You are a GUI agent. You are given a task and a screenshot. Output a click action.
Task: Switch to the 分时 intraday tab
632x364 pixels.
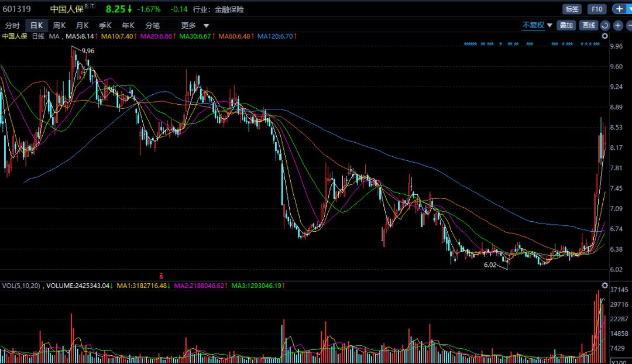click(x=12, y=25)
